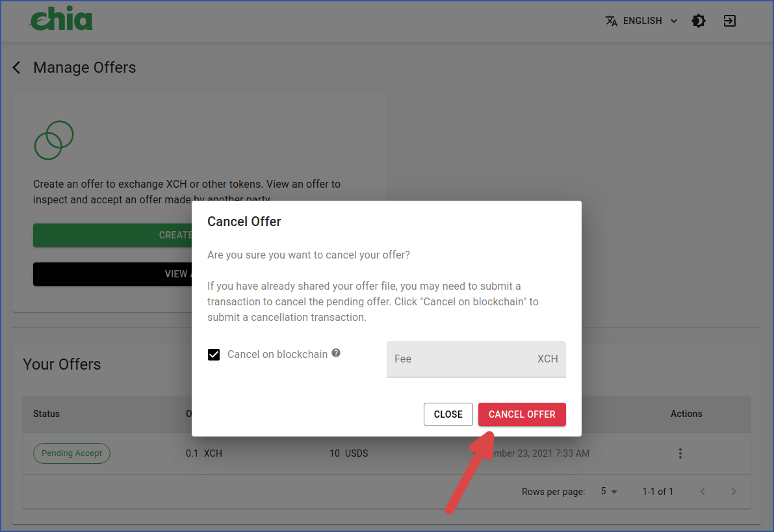The width and height of the screenshot is (774, 532).
Task: Click the green CREATE offer button
Action: (112, 235)
